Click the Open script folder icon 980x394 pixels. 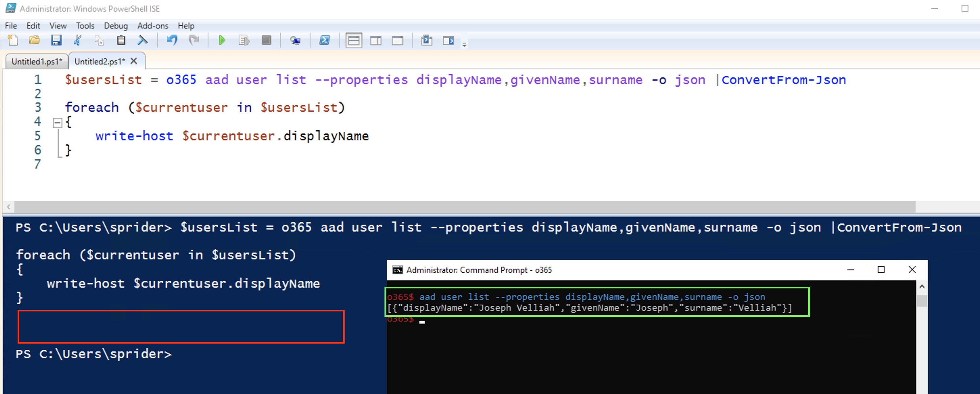click(34, 40)
